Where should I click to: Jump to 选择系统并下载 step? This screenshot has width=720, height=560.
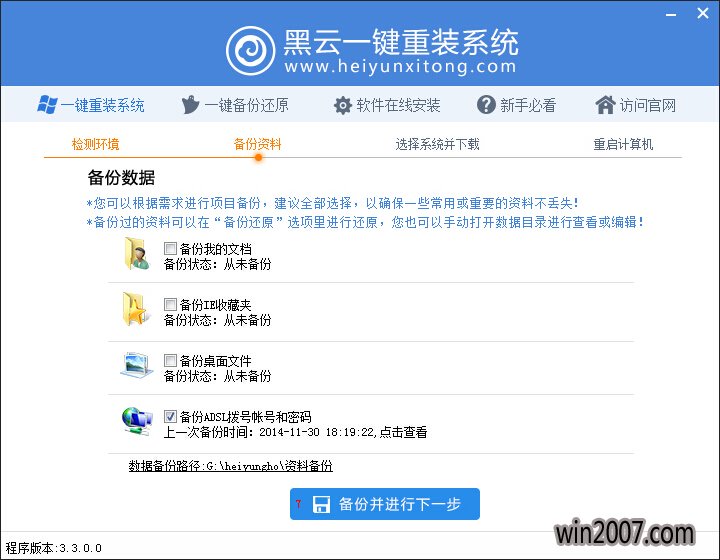pos(438,144)
